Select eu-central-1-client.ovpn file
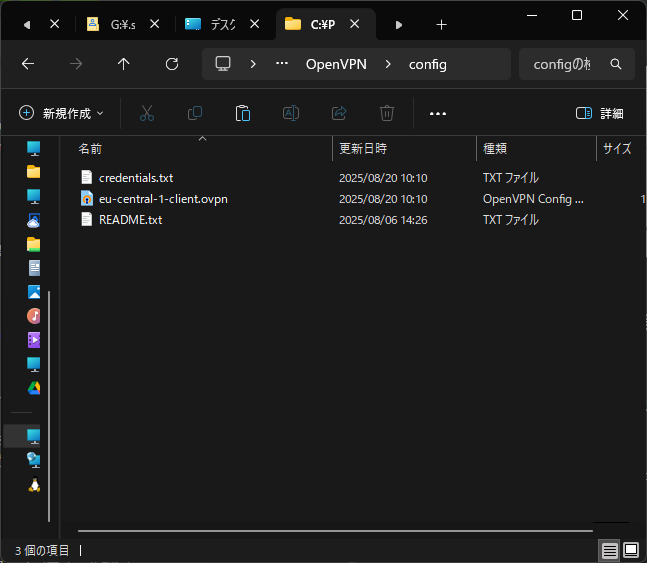Image resolution: width=647 pixels, height=563 pixels. 163,199
